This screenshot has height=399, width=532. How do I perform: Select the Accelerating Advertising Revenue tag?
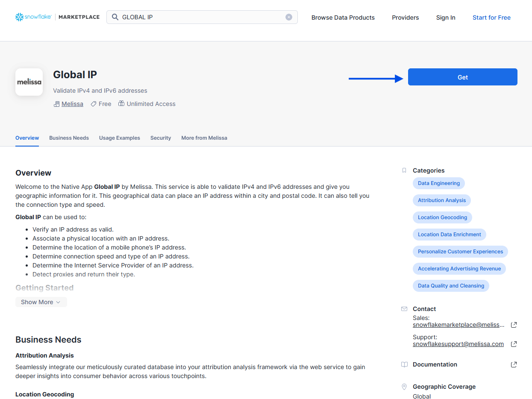459,269
